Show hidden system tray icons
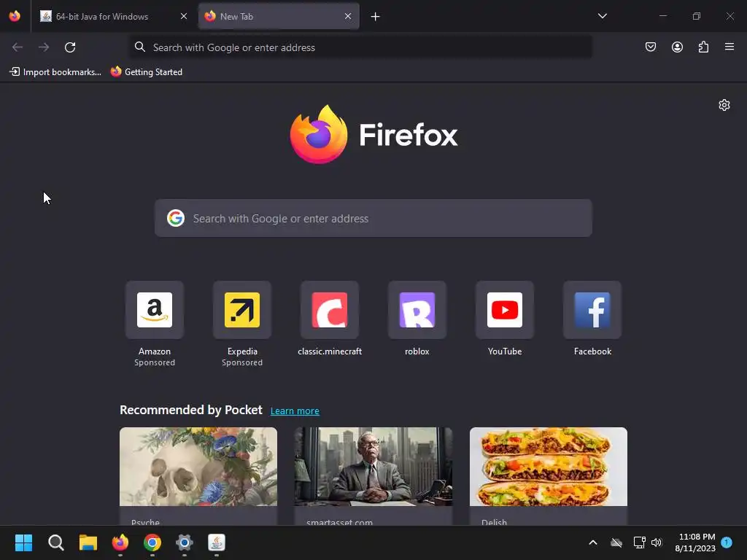This screenshot has width=747, height=560. click(593, 542)
